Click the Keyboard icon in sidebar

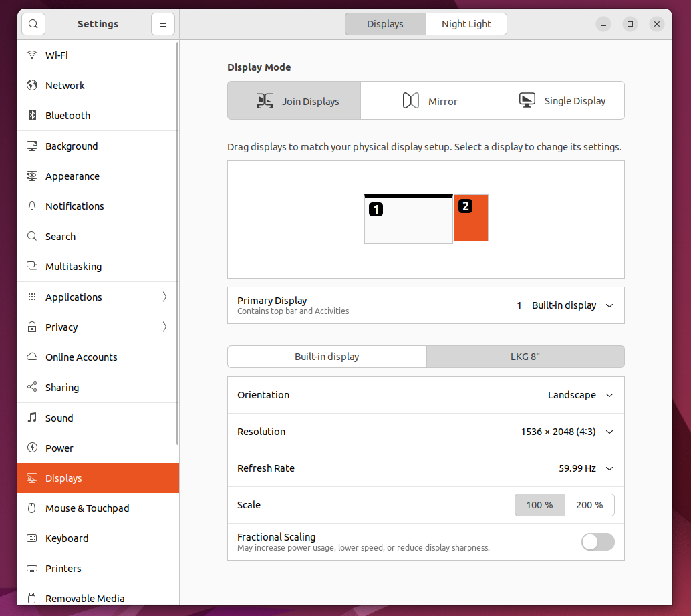pyautogui.click(x=31, y=538)
